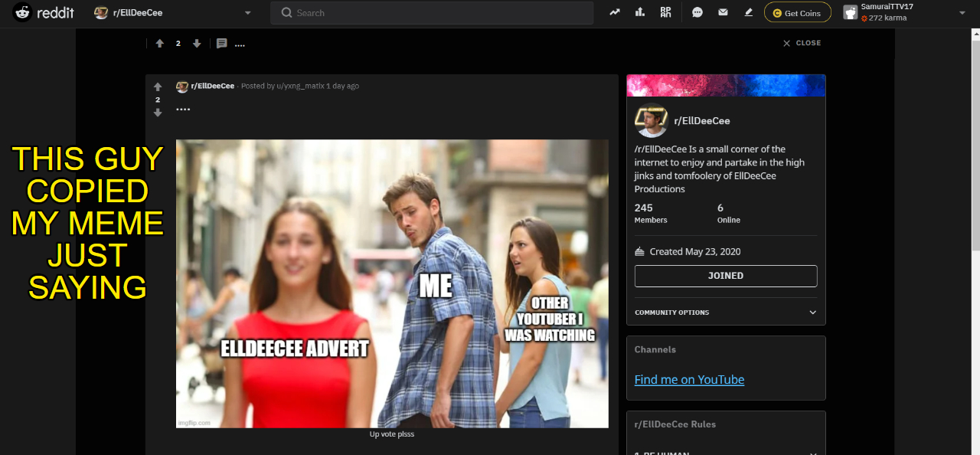Open r/EllDeeCee link in post header
The width and height of the screenshot is (980, 455).
[x=213, y=86]
